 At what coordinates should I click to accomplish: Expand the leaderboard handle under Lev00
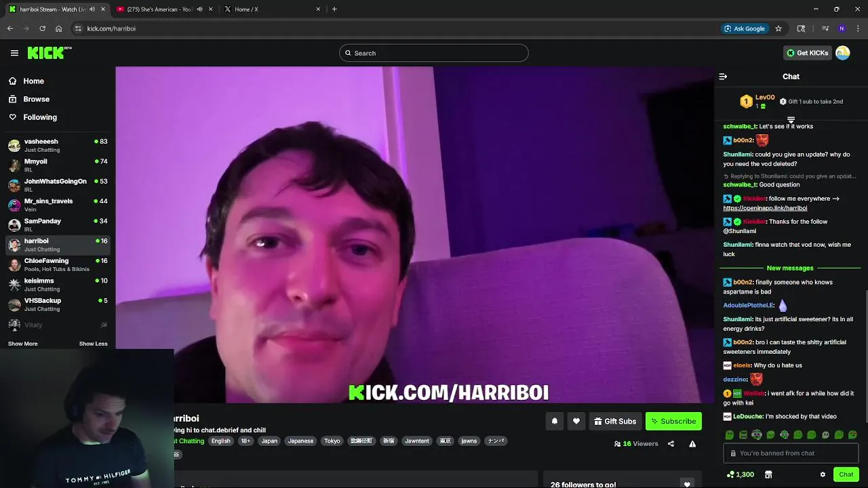point(791,120)
